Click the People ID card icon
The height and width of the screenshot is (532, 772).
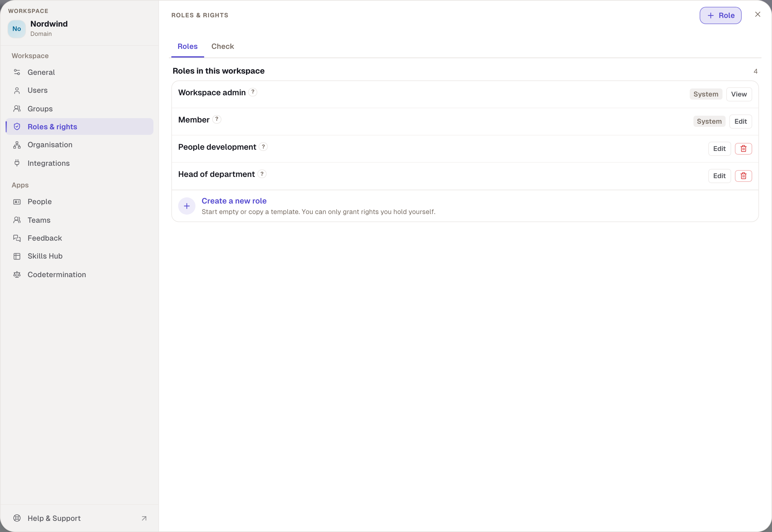point(17,202)
